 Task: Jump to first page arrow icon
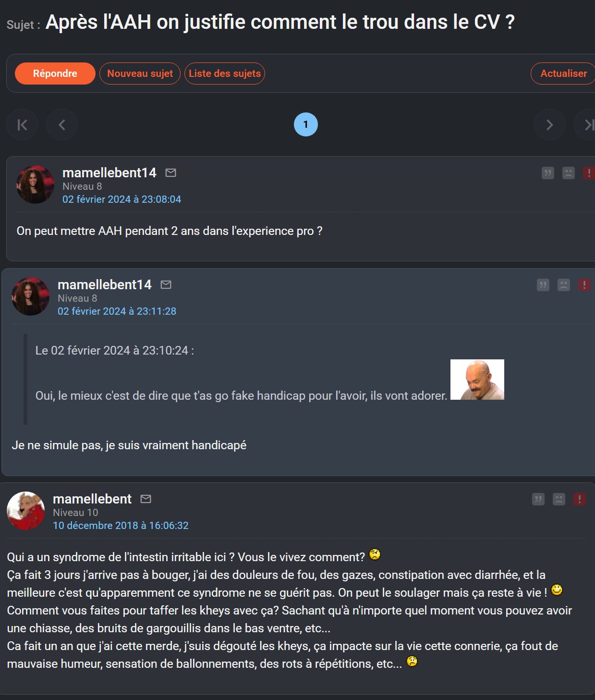(22, 125)
